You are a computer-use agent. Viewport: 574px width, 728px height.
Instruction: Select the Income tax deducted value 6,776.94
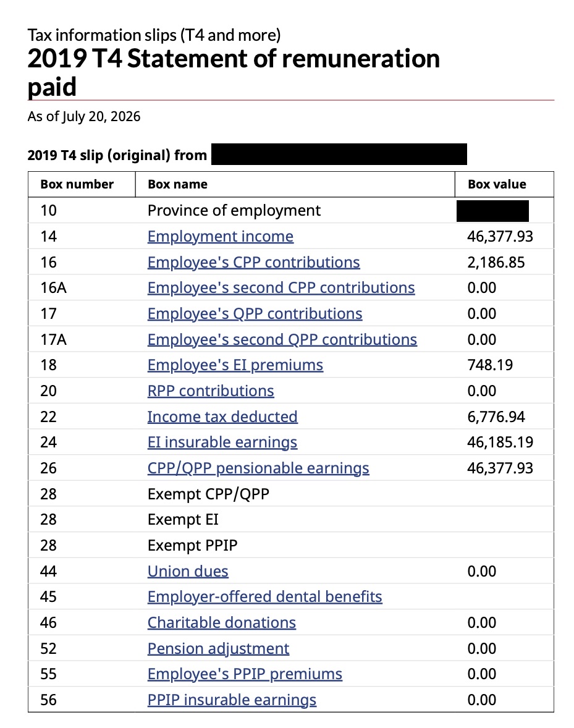point(496,417)
